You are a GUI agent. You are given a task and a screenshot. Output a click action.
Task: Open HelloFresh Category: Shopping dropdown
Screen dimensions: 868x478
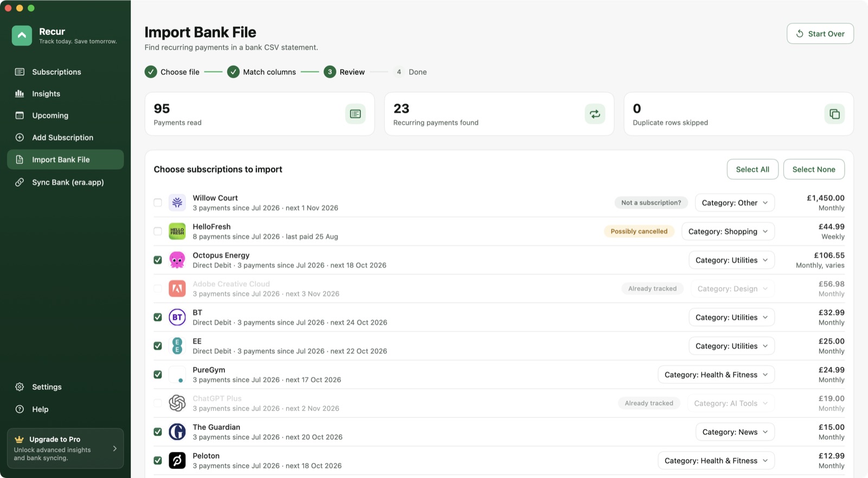point(728,231)
